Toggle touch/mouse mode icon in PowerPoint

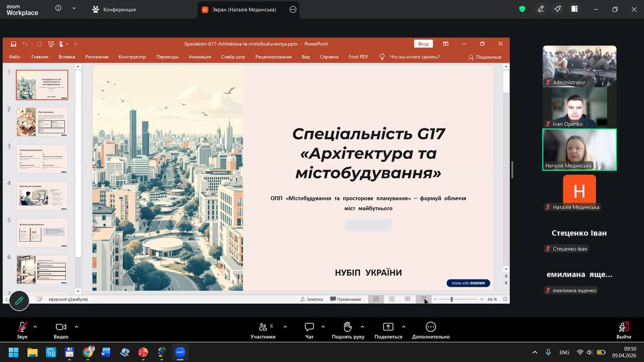[x=61, y=44]
